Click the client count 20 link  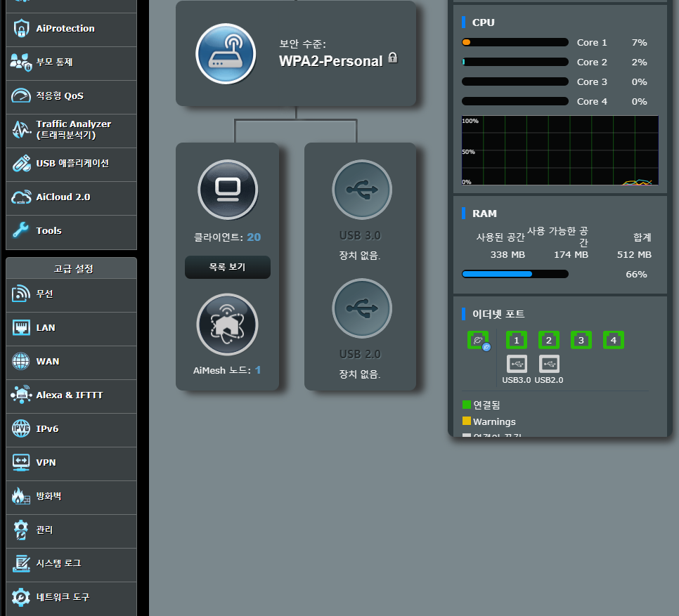254,237
